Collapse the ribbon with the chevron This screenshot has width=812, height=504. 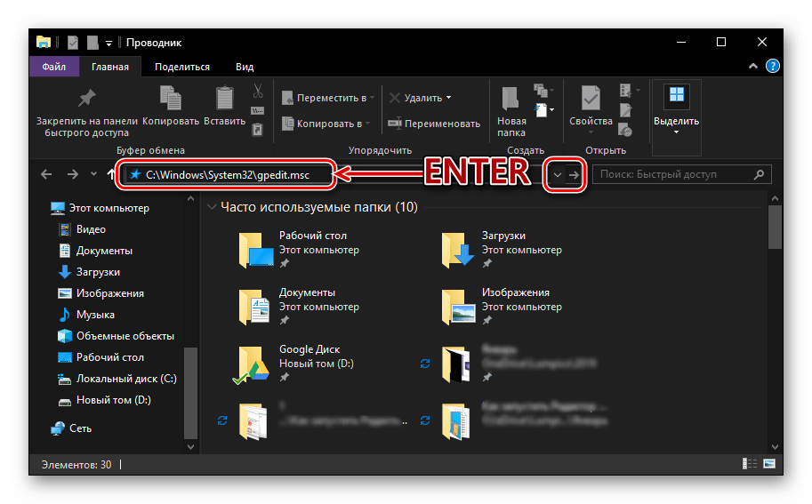tap(756, 66)
